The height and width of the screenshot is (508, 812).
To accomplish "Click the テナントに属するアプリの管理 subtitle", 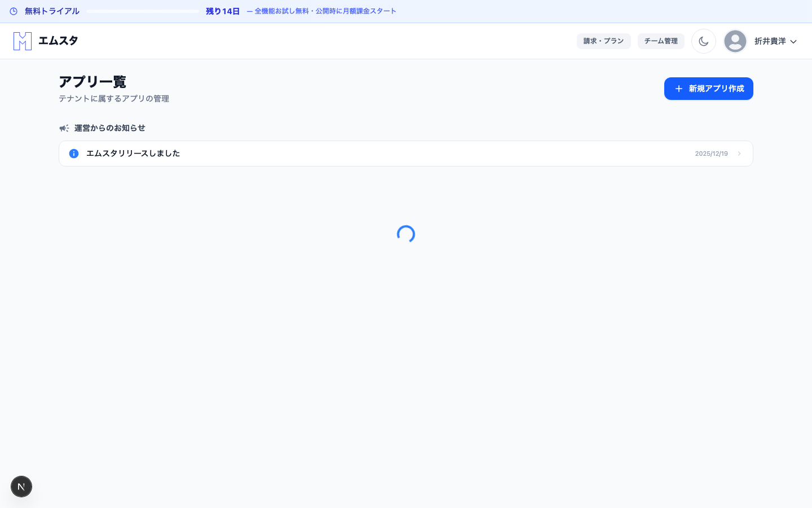I will (x=114, y=99).
